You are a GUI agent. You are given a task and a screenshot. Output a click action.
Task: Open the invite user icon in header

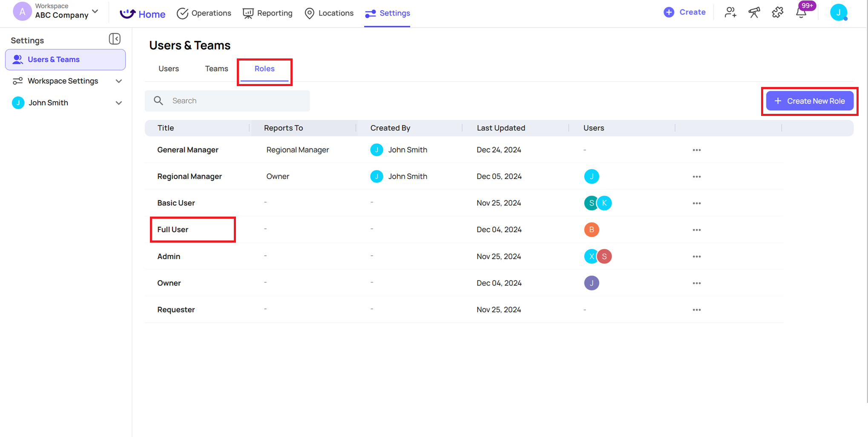tap(730, 13)
